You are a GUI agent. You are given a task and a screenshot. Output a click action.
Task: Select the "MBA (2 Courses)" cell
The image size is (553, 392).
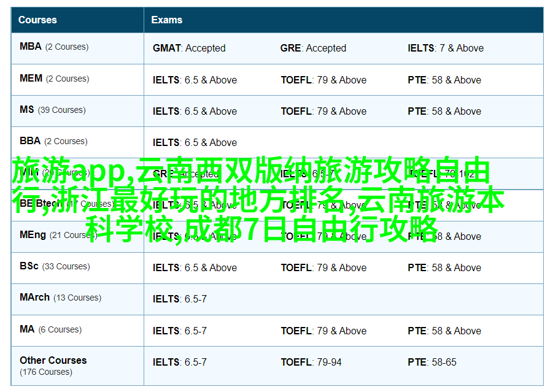point(77,48)
